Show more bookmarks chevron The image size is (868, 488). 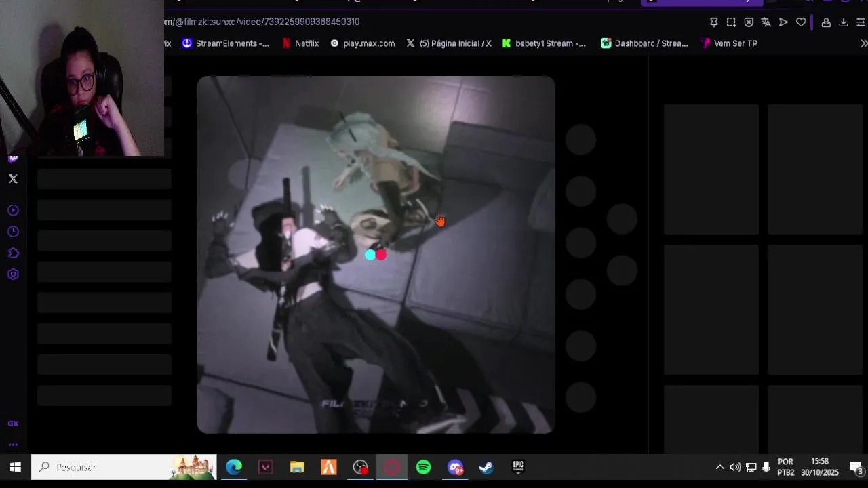point(863,43)
